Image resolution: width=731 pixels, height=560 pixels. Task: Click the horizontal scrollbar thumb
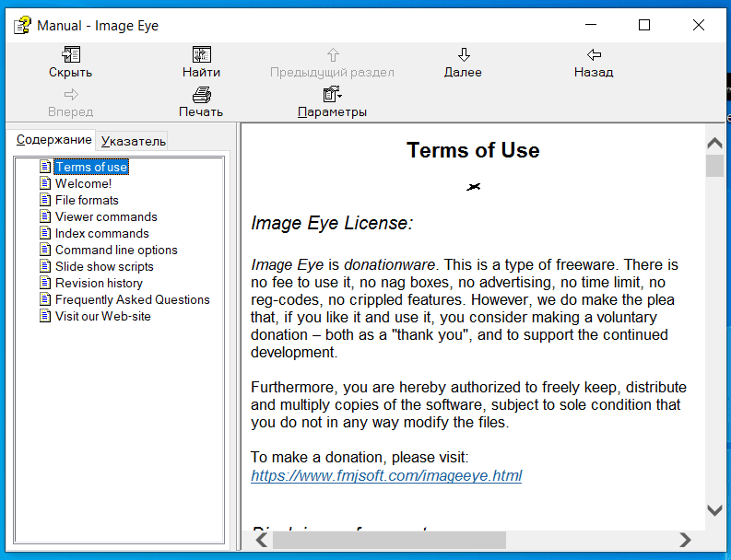(389, 540)
